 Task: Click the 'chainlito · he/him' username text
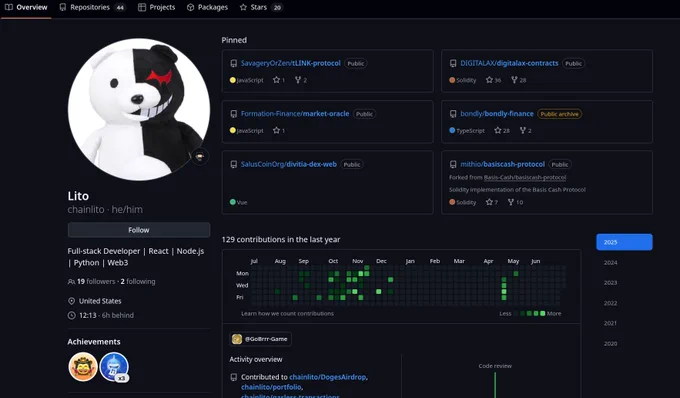[105, 209]
